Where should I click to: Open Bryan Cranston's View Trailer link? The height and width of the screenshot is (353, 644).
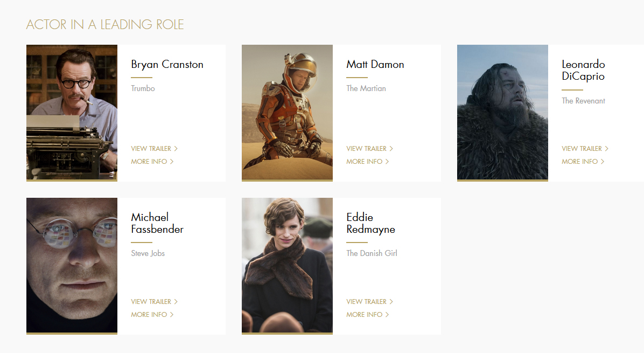click(155, 148)
